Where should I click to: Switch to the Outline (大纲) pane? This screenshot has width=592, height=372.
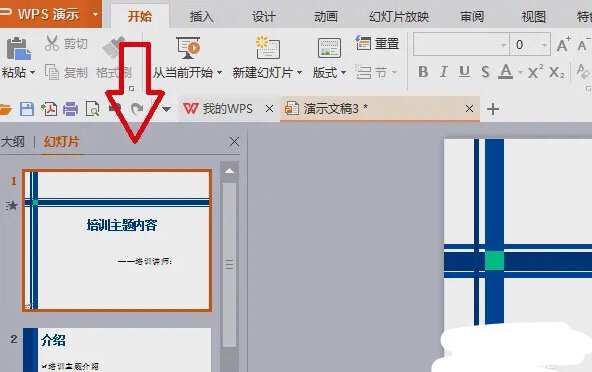click(12, 142)
